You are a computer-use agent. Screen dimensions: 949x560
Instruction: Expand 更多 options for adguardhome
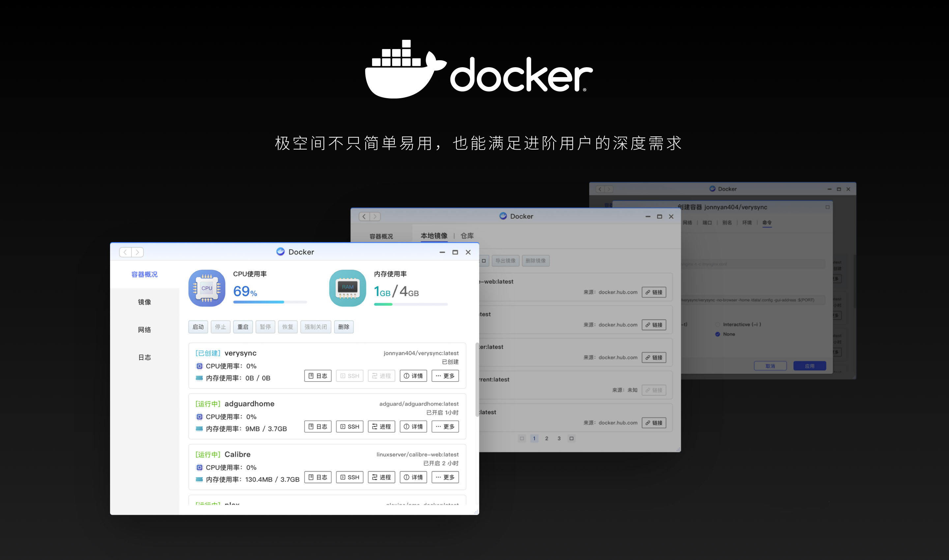click(445, 426)
